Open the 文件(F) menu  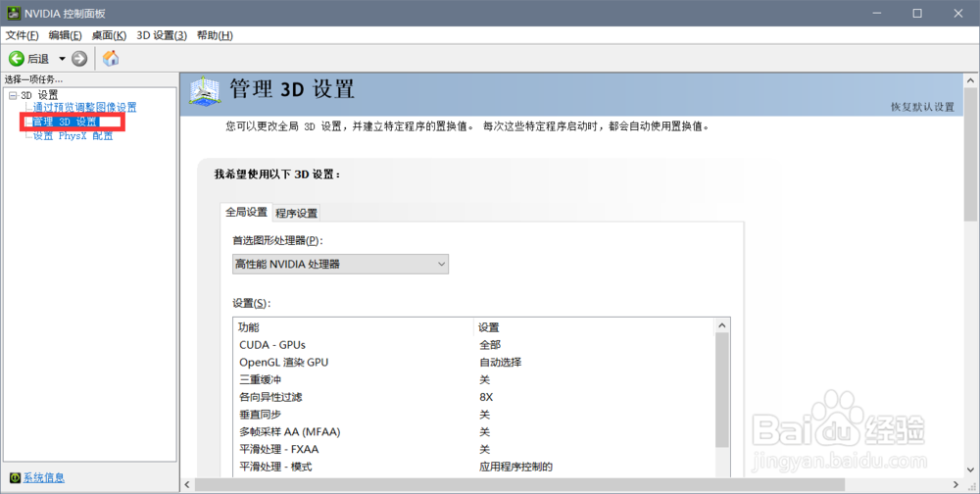pyautogui.click(x=22, y=35)
